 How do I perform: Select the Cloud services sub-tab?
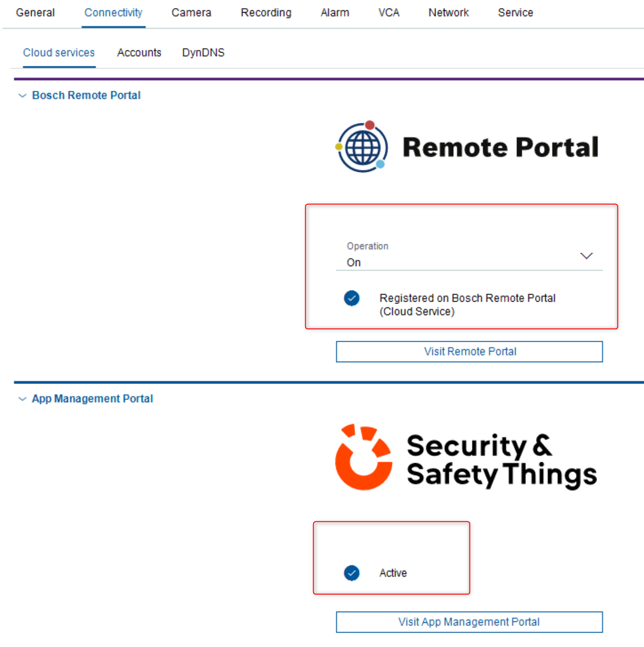[59, 53]
